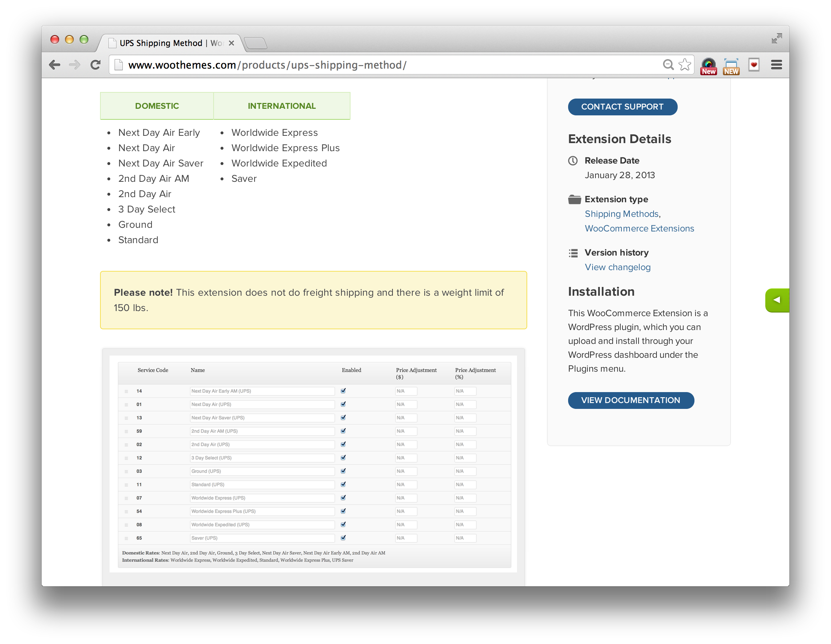Click the Next Day Air Early AM name field
Screen dimensions: 831x644
[262, 391]
